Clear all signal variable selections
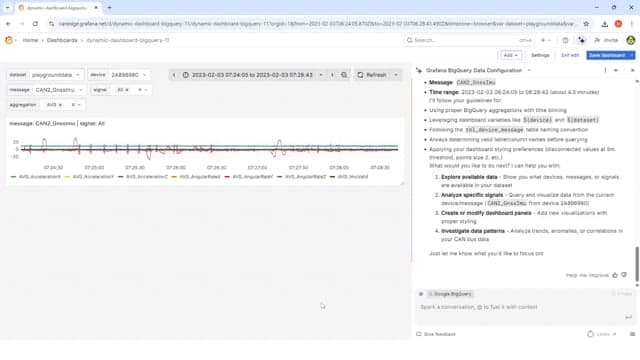This screenshot has width=640, height=360. pyautogui.click(x=140, y=90)
